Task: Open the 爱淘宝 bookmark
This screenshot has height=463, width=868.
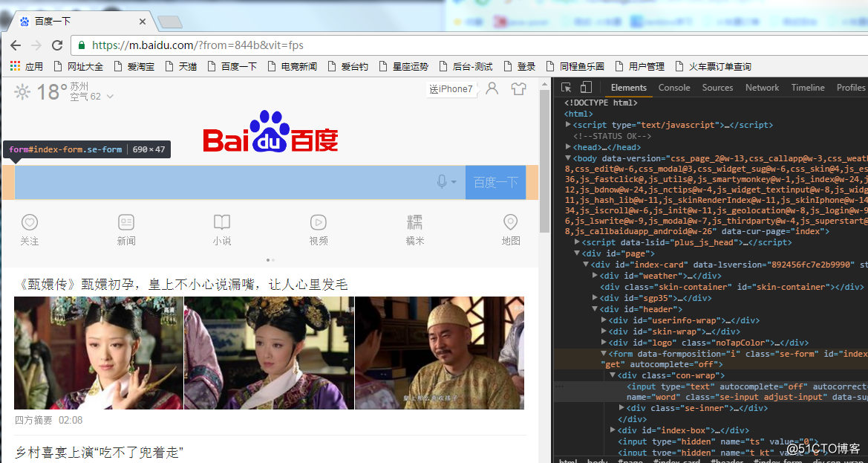Action: [x=134, y=66]
